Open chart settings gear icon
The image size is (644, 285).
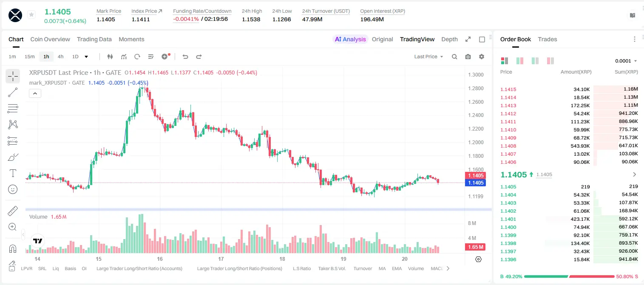(x=482, y=57)
